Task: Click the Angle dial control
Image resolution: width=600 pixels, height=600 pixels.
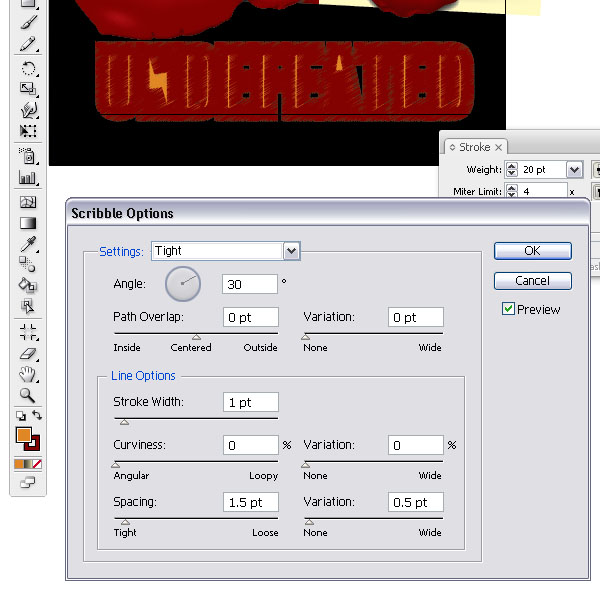Action: 183,284
